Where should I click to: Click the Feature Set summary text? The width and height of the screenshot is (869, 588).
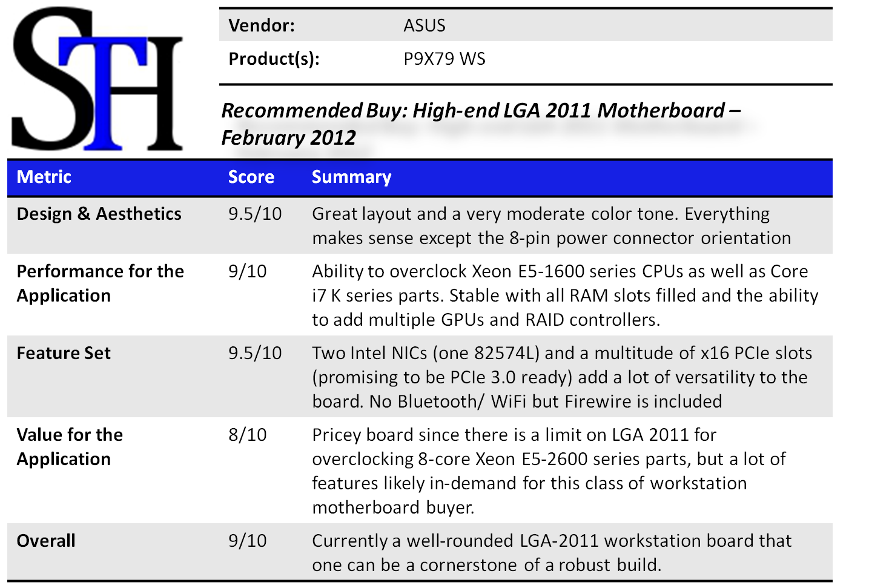(x=562, y=377)
